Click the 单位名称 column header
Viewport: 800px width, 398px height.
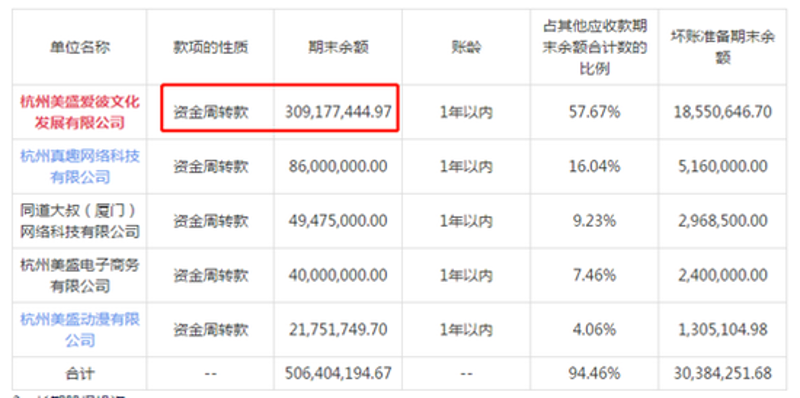(80, 47)
